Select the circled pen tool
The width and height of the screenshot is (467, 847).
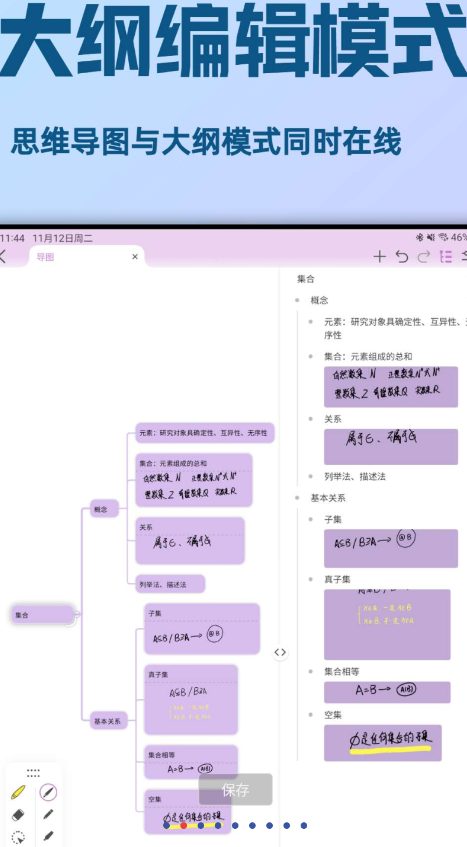[x=48, y=792]
